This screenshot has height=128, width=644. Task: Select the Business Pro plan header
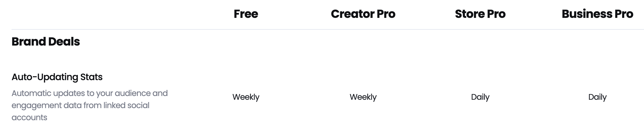click(x=597, y=14)
